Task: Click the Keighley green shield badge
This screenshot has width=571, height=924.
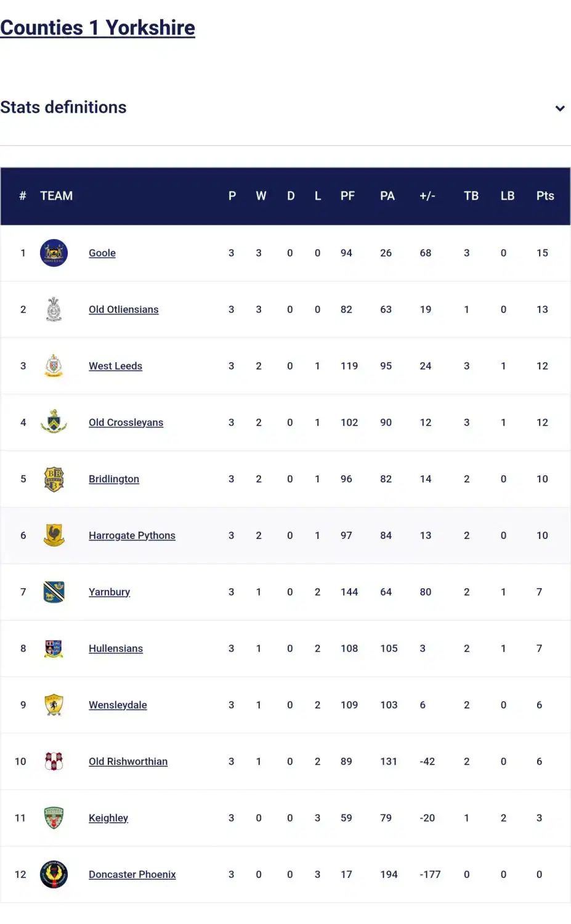Action: (x=54, y=818)
